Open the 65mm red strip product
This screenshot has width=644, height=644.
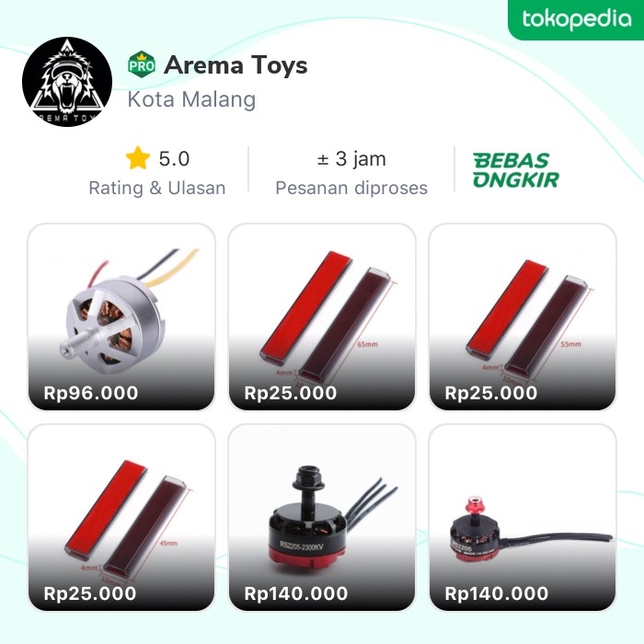tap(322, 316)
